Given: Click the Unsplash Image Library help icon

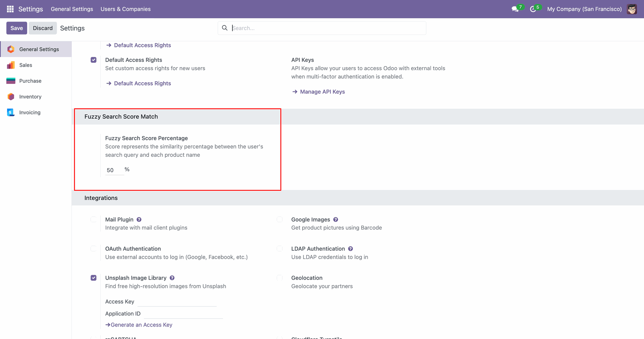Looking at the screenshot, I should [x=172, y=278].
